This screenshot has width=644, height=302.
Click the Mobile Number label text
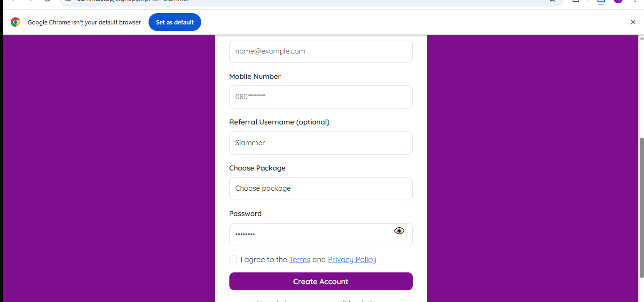(255, 76)
